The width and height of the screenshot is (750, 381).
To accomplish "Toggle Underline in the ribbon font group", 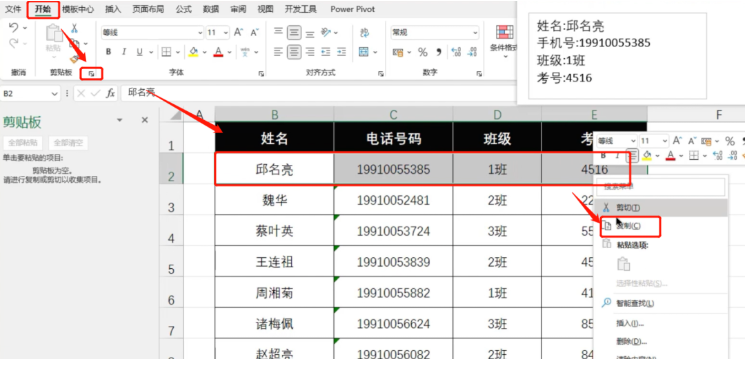I will 139,52.
